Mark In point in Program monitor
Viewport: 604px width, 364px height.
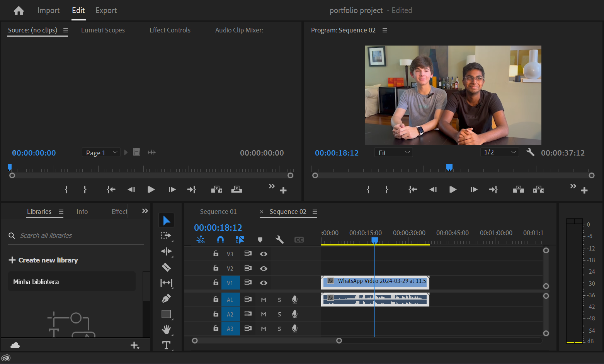pyautogui.click(x=368, y=189)
